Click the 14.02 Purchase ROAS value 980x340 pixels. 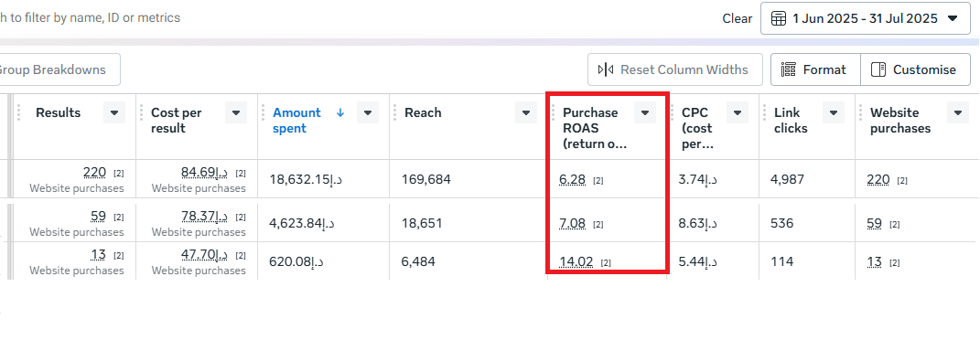(x=576, y=262)
